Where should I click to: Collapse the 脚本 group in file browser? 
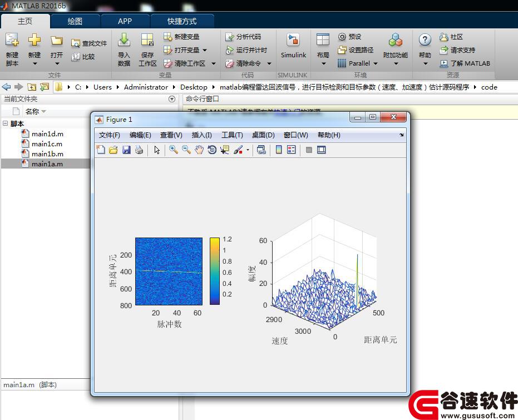[5, 123]
